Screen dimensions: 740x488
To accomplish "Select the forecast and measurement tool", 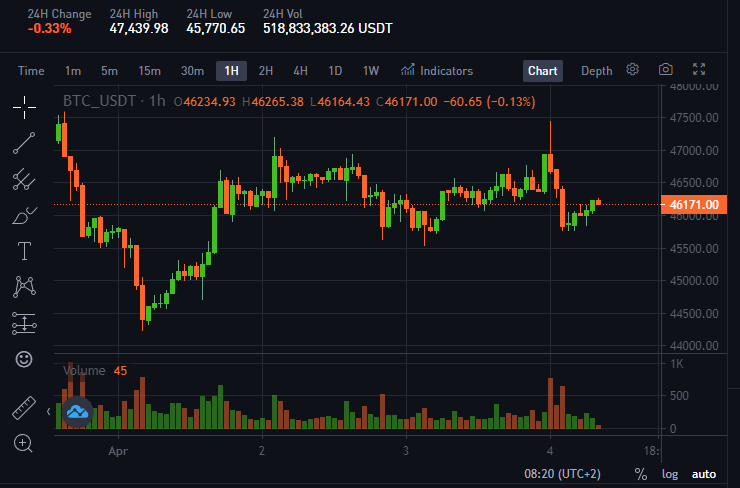I will click(24, 323).
